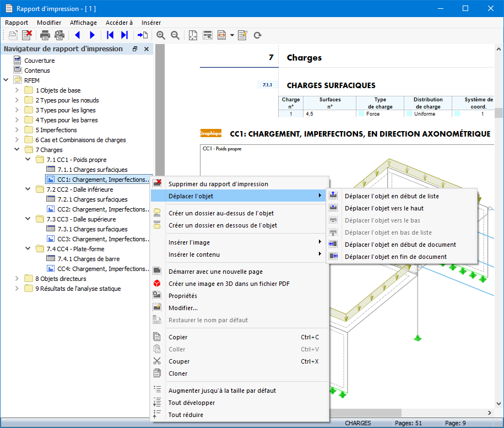Go to previous page with left arrow
The image size is (504, 428).
click(78, 35)
